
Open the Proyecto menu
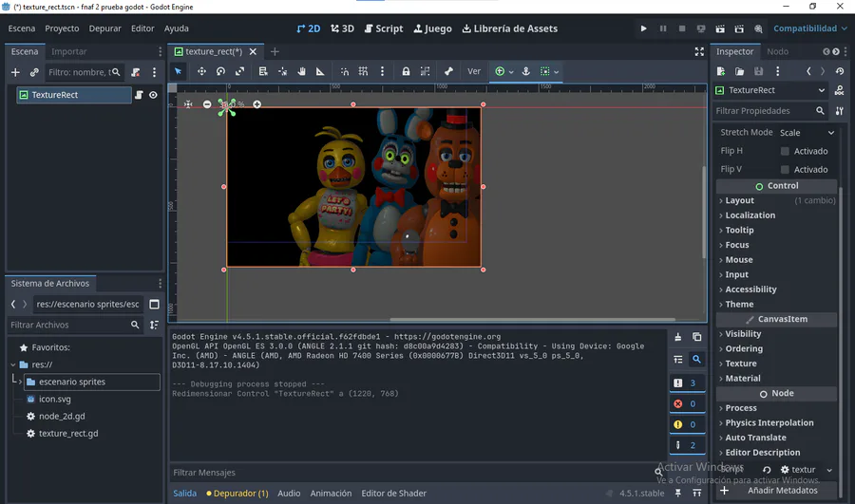point(62,28)
